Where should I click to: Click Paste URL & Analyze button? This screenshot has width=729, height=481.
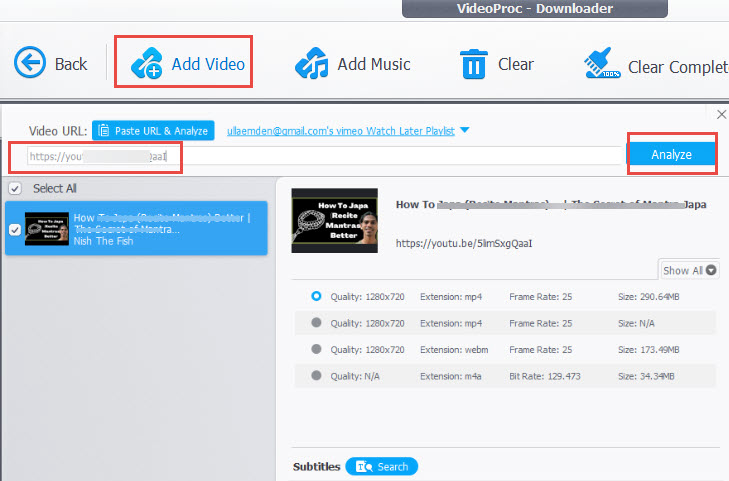(x=153, y=131)
